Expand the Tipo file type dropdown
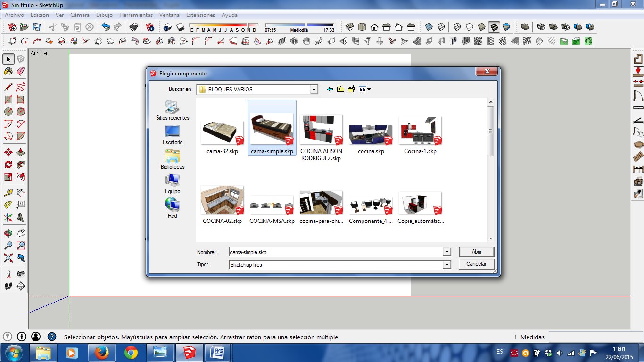This screenshot has height=362, width=644. click(x=447, y=265)
